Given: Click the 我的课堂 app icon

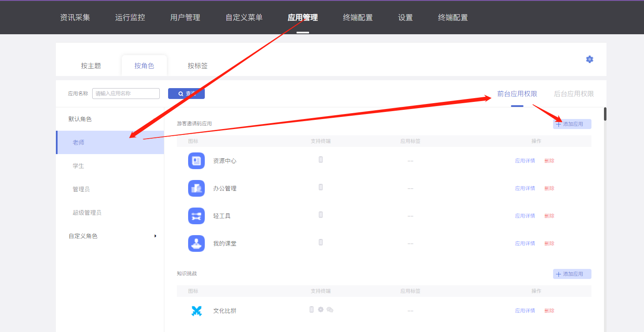Looking at the screenshot, I should click(196, 243).
